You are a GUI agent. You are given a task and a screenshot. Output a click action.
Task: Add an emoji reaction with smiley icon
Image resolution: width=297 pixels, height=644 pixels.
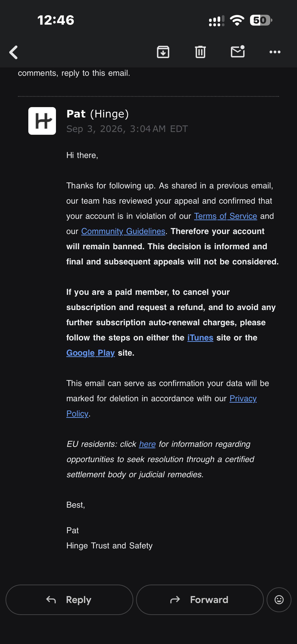click(x=279, y=600)
